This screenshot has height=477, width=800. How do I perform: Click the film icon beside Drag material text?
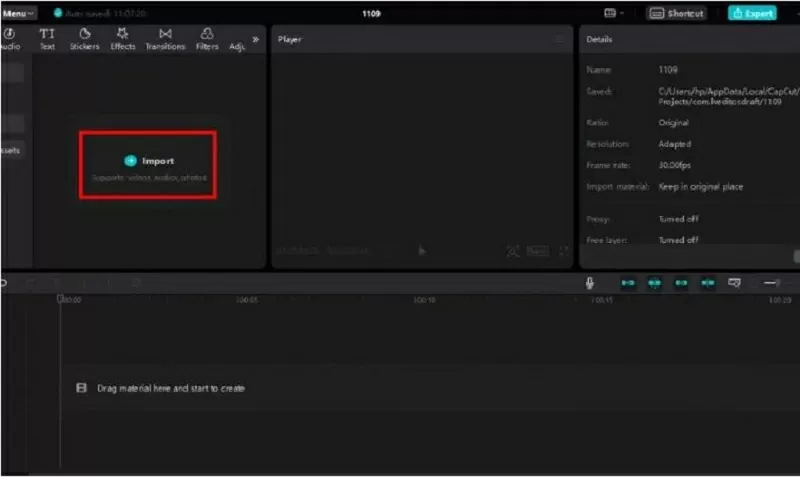82,388
